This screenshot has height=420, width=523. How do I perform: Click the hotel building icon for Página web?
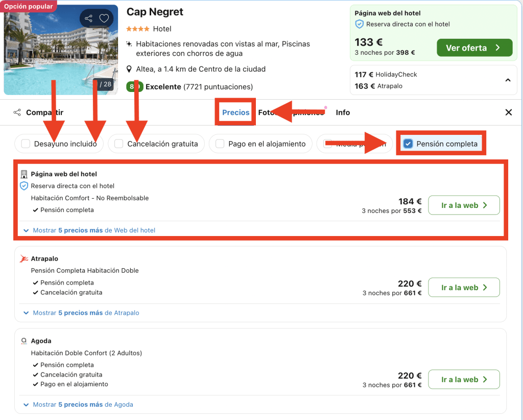pyautogui.click(x=24, y=174)
